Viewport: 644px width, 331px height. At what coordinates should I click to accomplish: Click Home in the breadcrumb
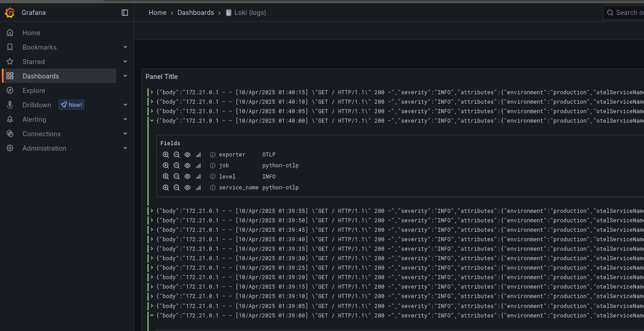coord(157,13)
